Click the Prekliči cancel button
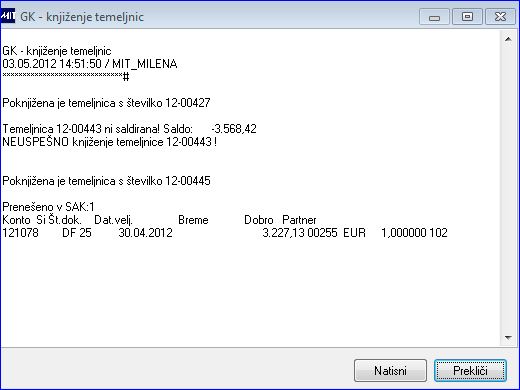 (470, 370)
